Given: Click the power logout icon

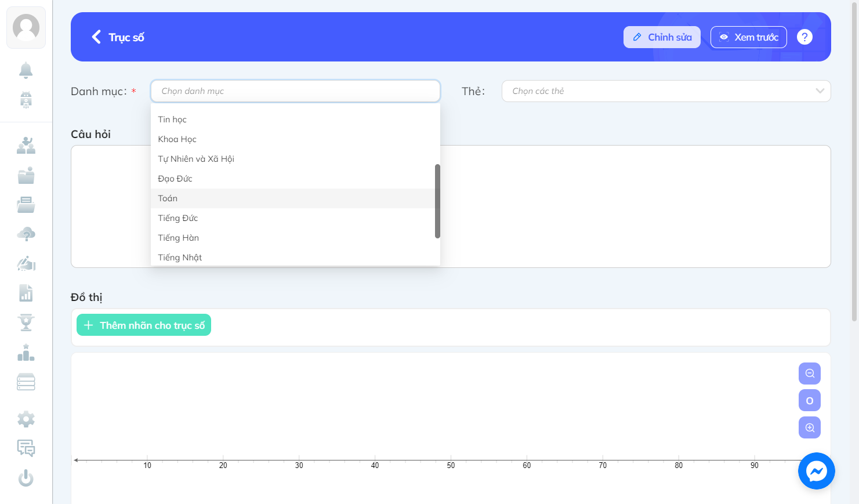Looking at the screenshot, I should (x=26, y=478).
